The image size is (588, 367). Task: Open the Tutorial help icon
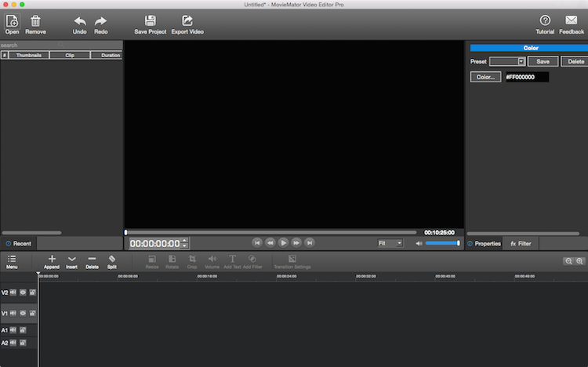pos(545,21)
